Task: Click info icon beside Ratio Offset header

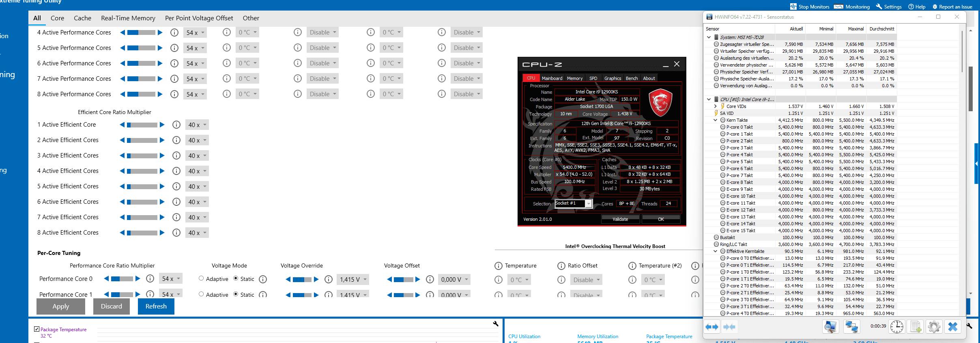Action: point(561,266)
